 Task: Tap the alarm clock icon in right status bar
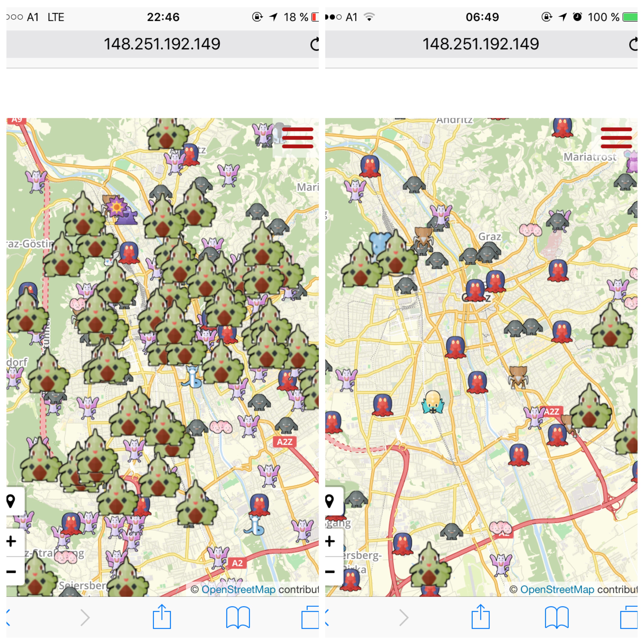[577, 17]
